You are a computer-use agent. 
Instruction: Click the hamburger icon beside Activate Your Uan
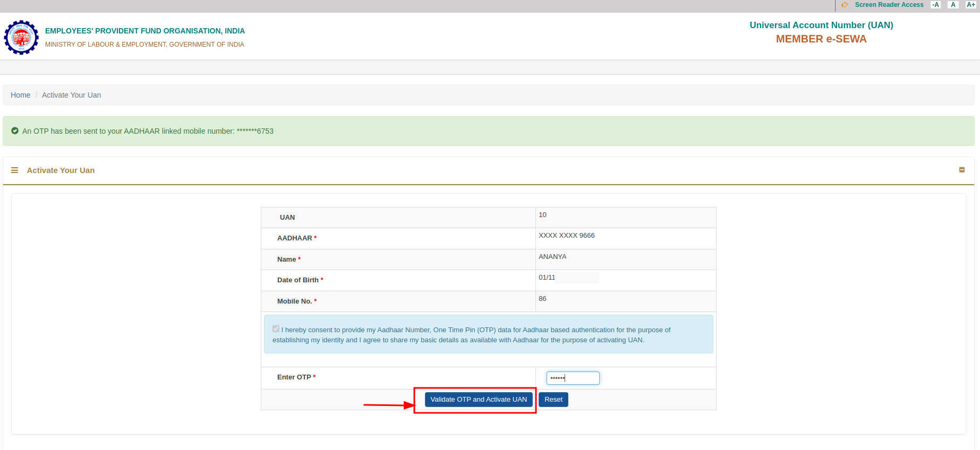coord(15,170)
